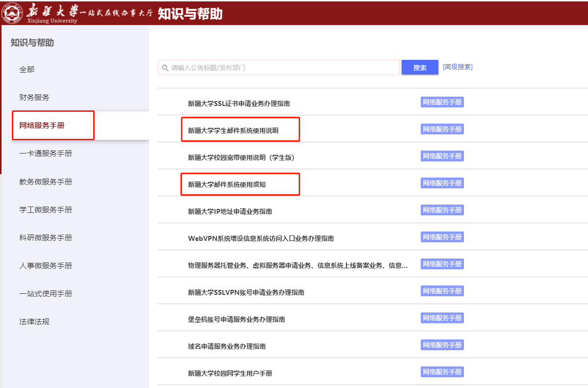Open 新疆大学学生邮件系统使用说明 article

coord(233,130)
